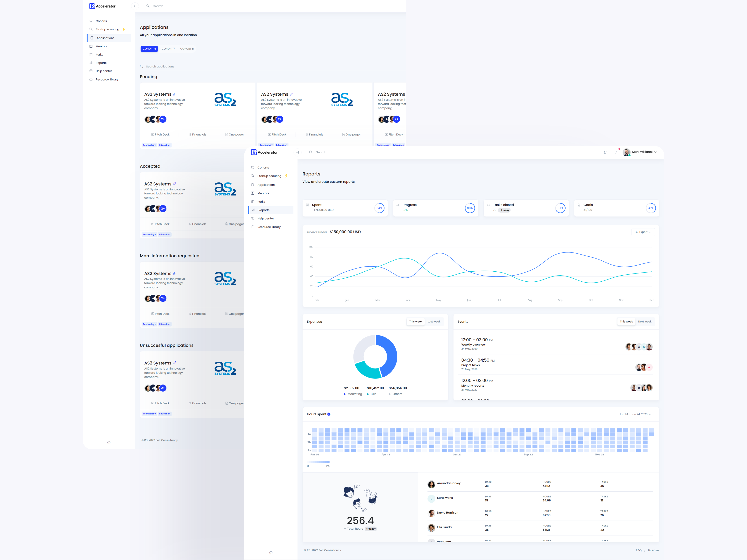Open link icon beside first Pending AS2 Systems
The height and width of the screenshot is (560, 747).
175,94
